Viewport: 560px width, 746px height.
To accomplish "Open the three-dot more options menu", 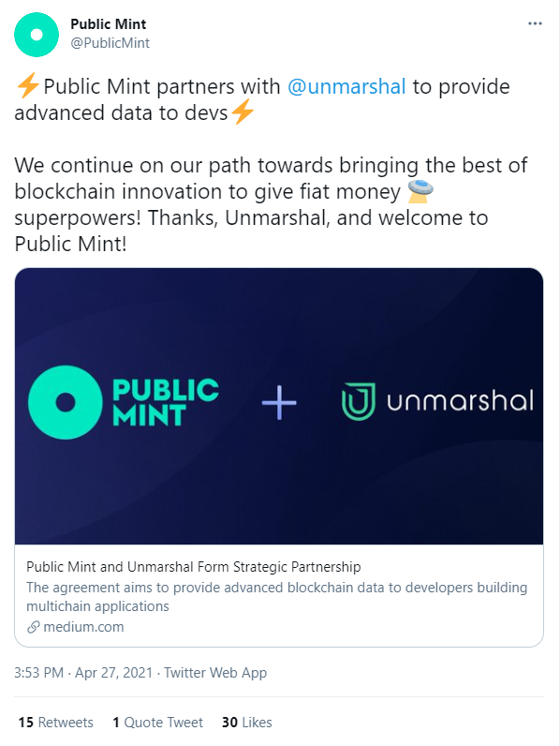I will (x=535, y=23).
